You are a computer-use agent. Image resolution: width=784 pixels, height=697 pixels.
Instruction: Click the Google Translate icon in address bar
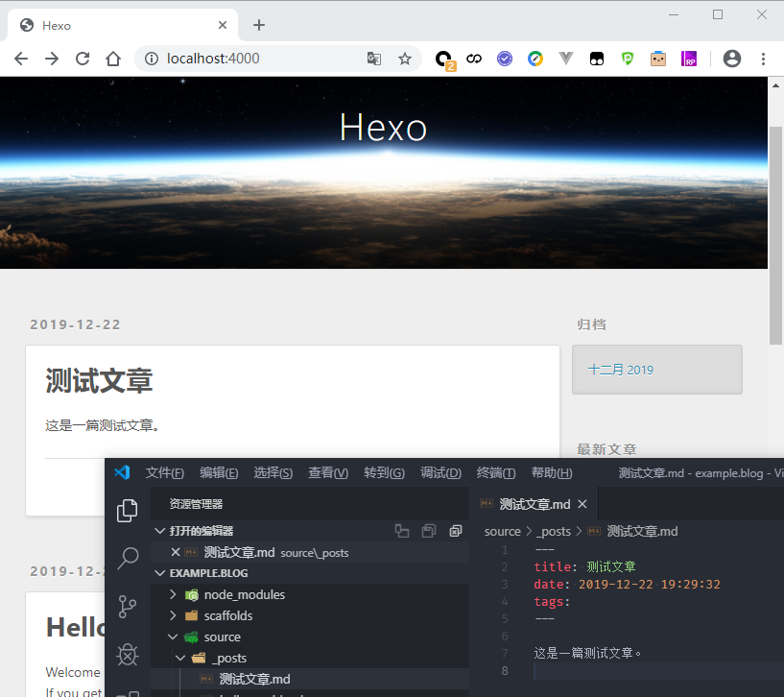point(374,59)
